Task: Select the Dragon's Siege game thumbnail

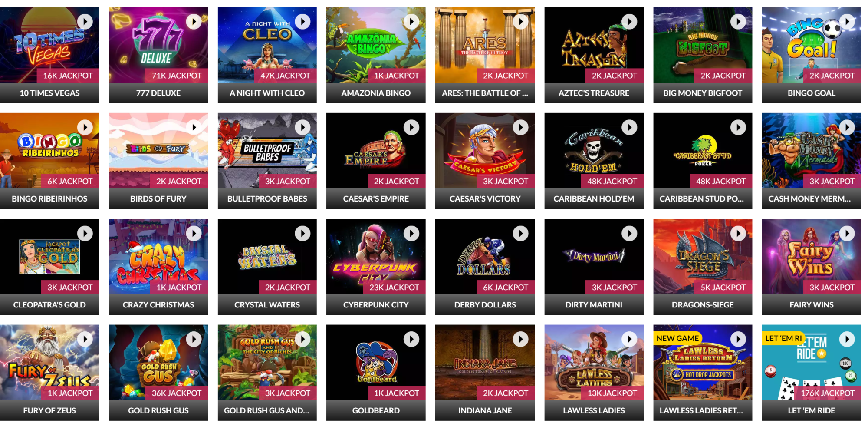Action: (x=703, y=257)
